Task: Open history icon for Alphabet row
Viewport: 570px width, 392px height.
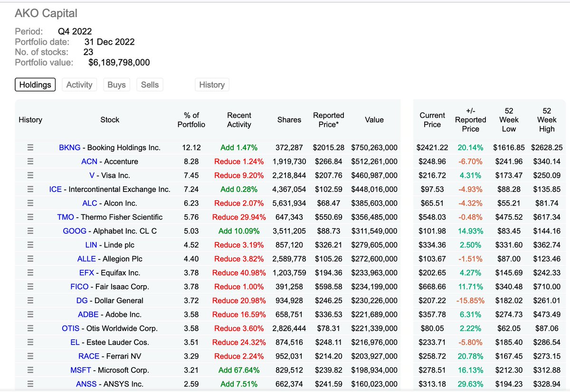Action: pyautogui.click(x=30, y=231)
